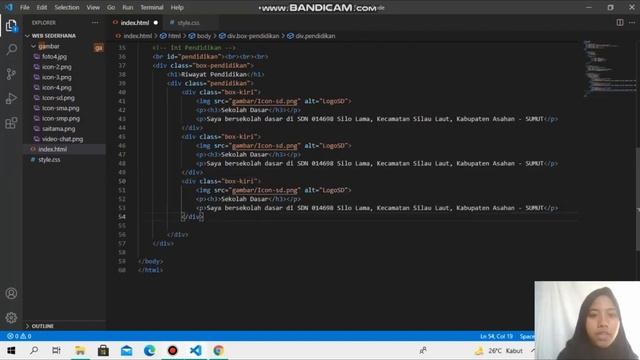
Task: Open File Explorer from taskbar
Action: pyautogui.click(x=80, y=351)
